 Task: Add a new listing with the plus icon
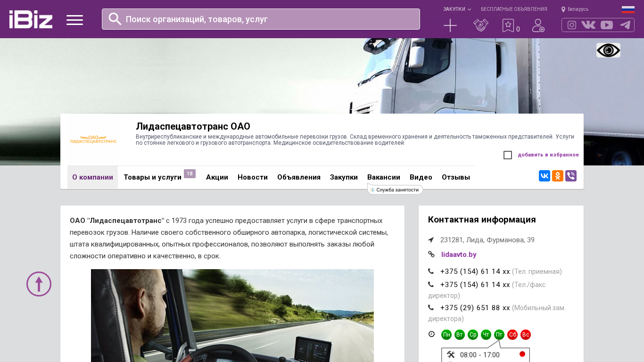[450, 25]
